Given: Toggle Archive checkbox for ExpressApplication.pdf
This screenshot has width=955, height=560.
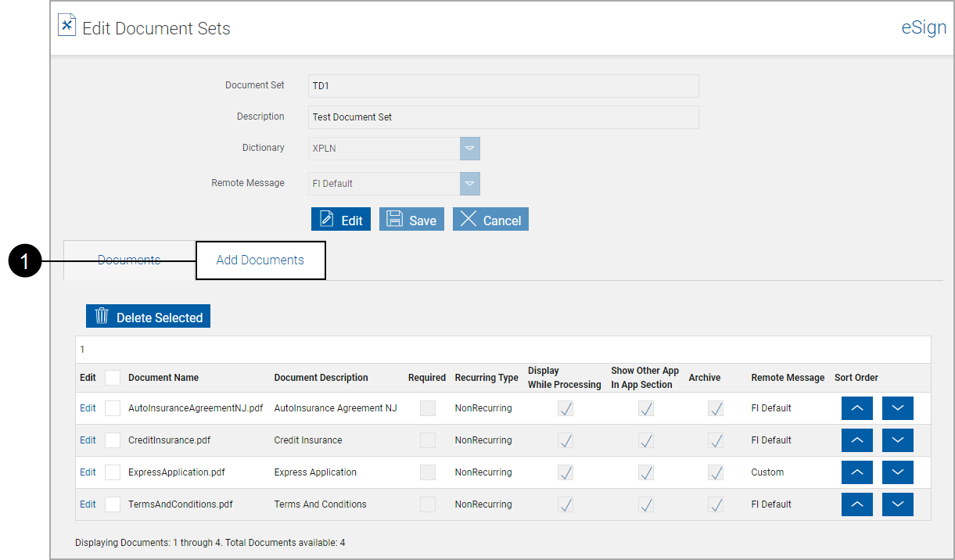Looking at the screenshot, I should click(715, 472).
